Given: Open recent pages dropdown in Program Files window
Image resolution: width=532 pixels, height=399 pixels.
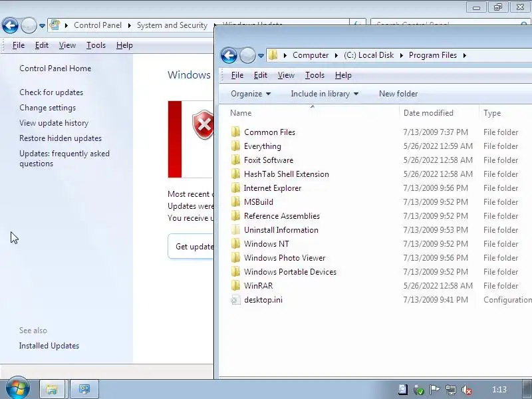Looking at the screenshot, I should pyautogui.click(x=261, y=56).
